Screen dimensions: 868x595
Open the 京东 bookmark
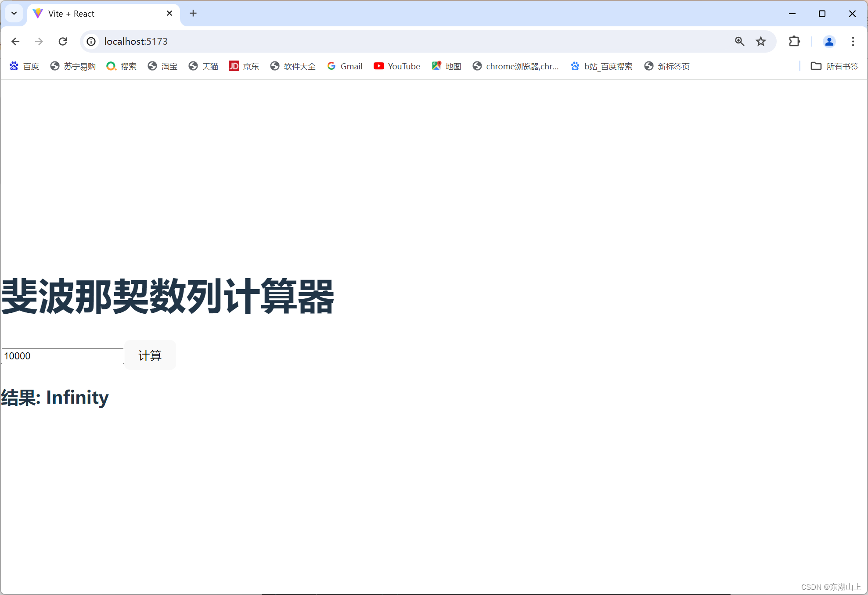[x=244, y=66]
